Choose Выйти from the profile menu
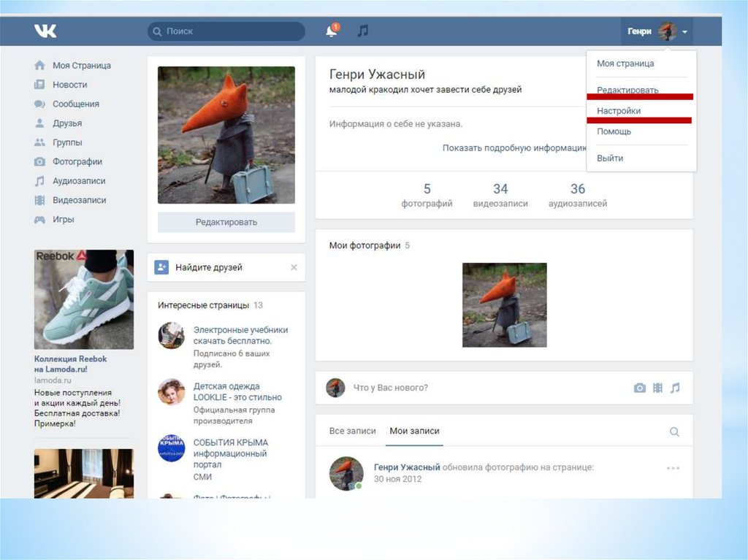This screenshot has height=560, width=748. 609,158
